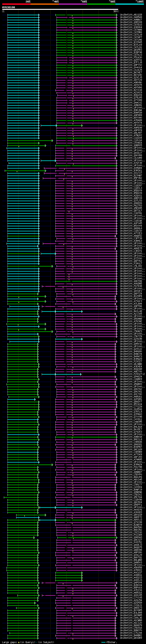Click the 360 end position label
Viewport: 146px width, 644px height.
(x=115, y=11)
